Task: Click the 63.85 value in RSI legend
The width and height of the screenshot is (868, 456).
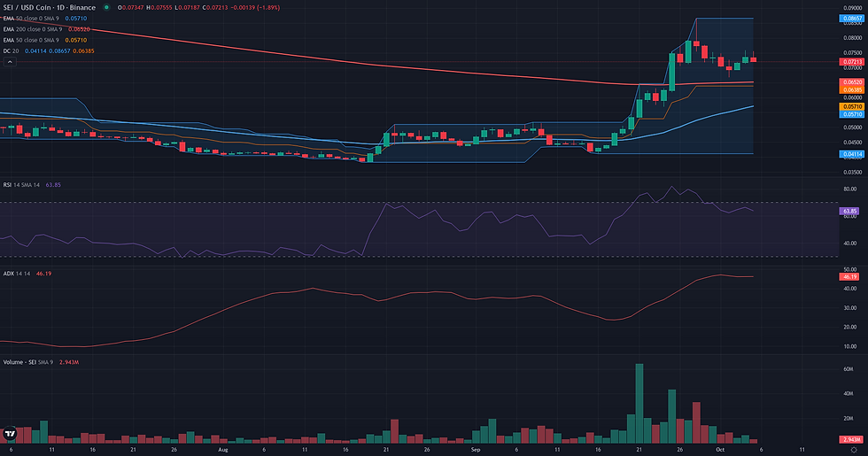Action: (53, 185)
